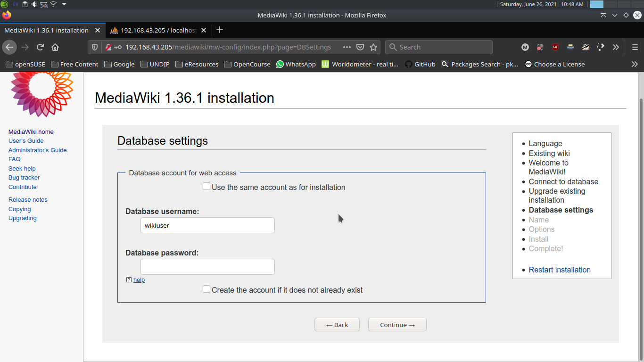This screenshot has width=644, height=362.
Task: Click the URL address bar text
Action: tap(228, 47)
